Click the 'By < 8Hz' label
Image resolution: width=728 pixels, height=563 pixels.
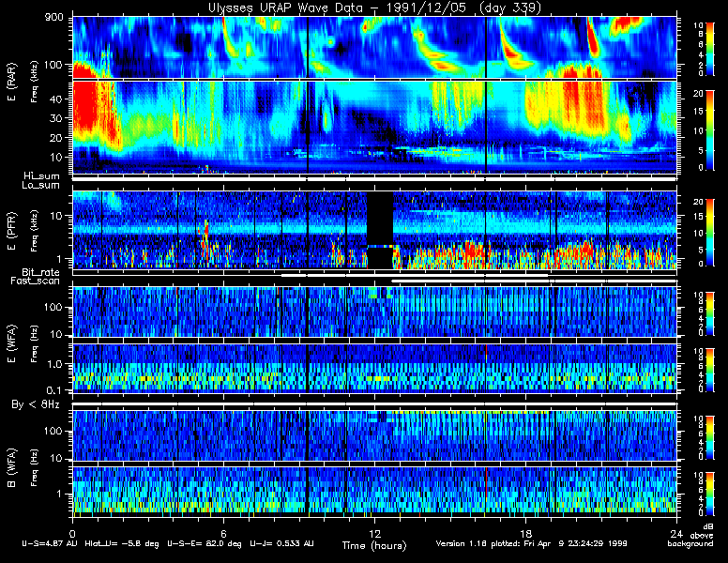(36, 404)
